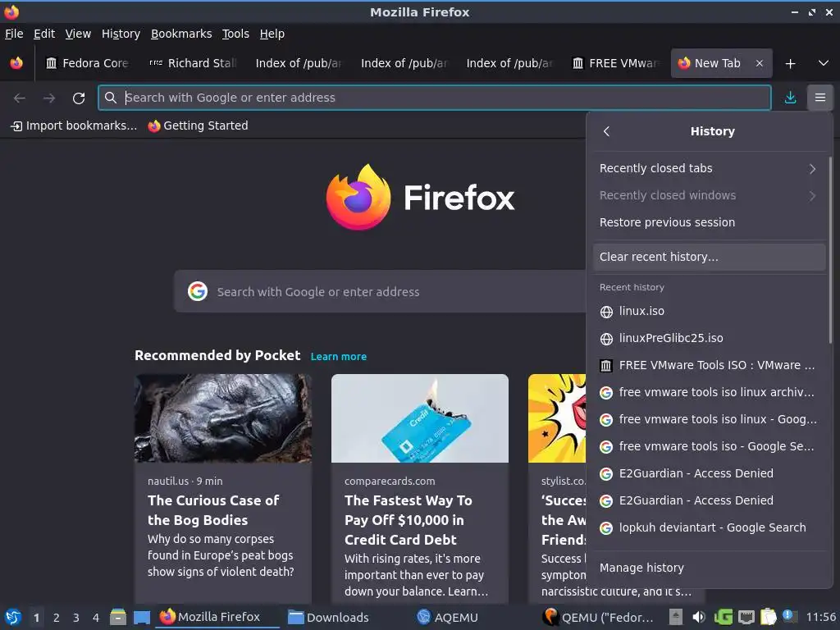Switch to workspace 3 in taskbar
840x630 pixels.
[x=76, y=618]
